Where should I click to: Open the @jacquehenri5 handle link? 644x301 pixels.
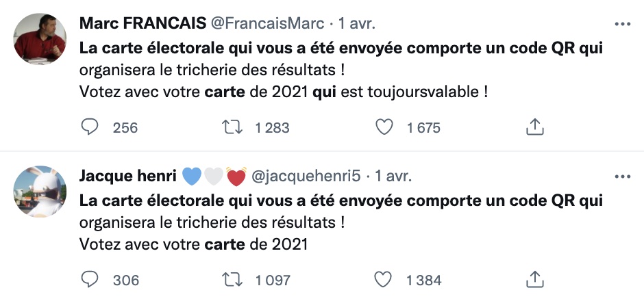click(x=306, y=176)
